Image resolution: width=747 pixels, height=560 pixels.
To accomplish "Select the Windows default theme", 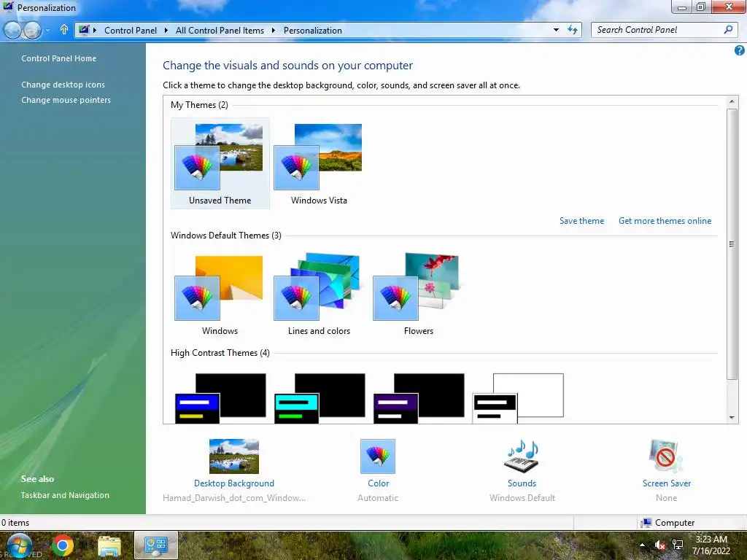I will pos(220,295).
